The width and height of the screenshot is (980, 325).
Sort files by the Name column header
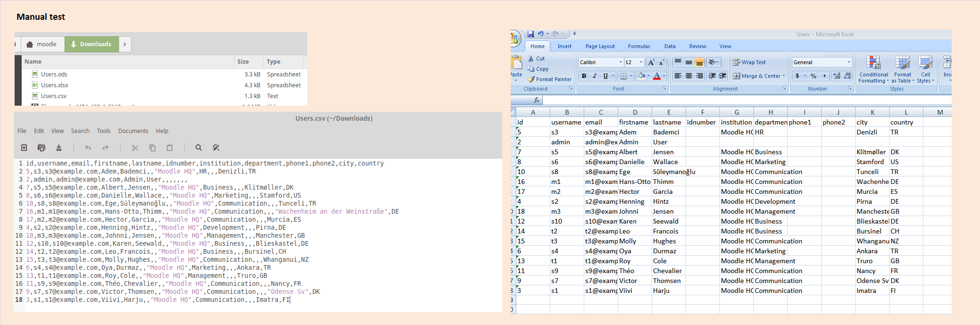coord(128,62)
